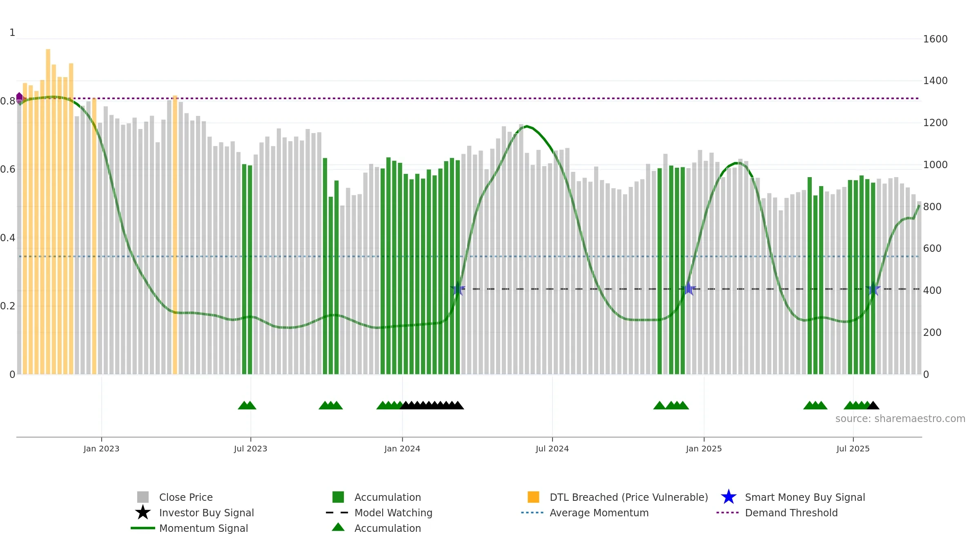This screenshot has width=980, height=551.
Task: Click the Jan 2024 x-axis label
Action: tap(402, 449)
